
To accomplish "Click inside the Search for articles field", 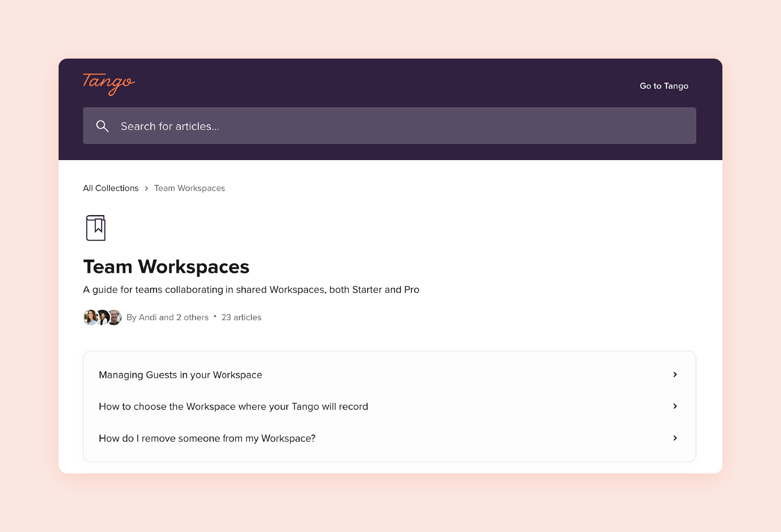I will click(342, 126).
